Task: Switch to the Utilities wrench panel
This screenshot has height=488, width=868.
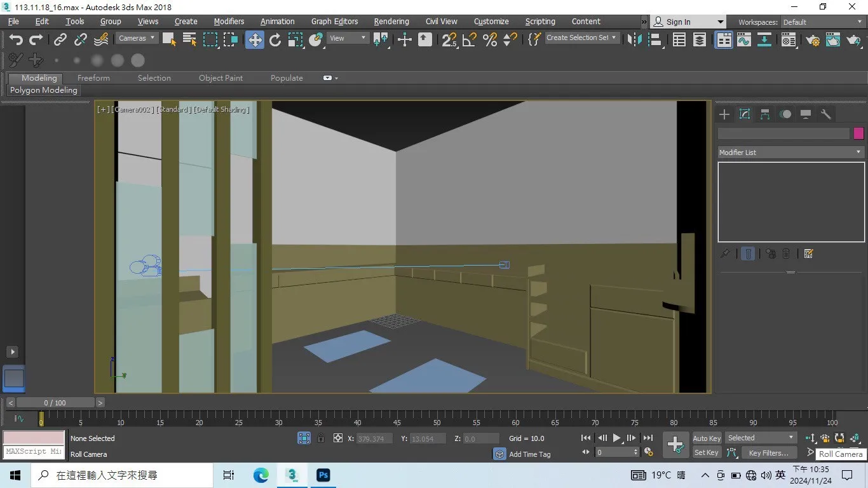Action: click(x=826, y=114)
